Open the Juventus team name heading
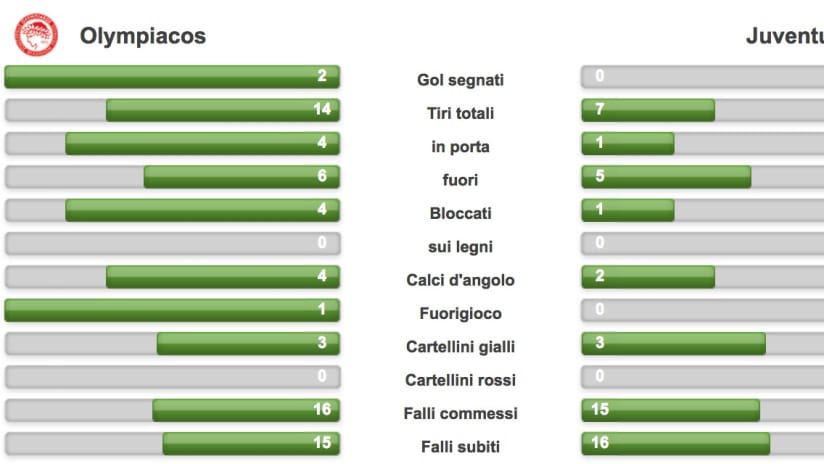 point(785,36)
